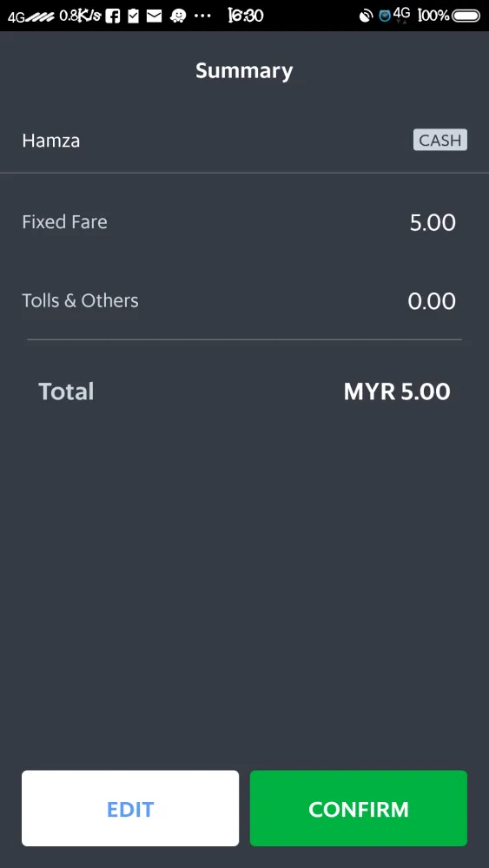Tap the white EDIT button
The height and width of the screenshot is (868, 489).
[x=130, y=808]
